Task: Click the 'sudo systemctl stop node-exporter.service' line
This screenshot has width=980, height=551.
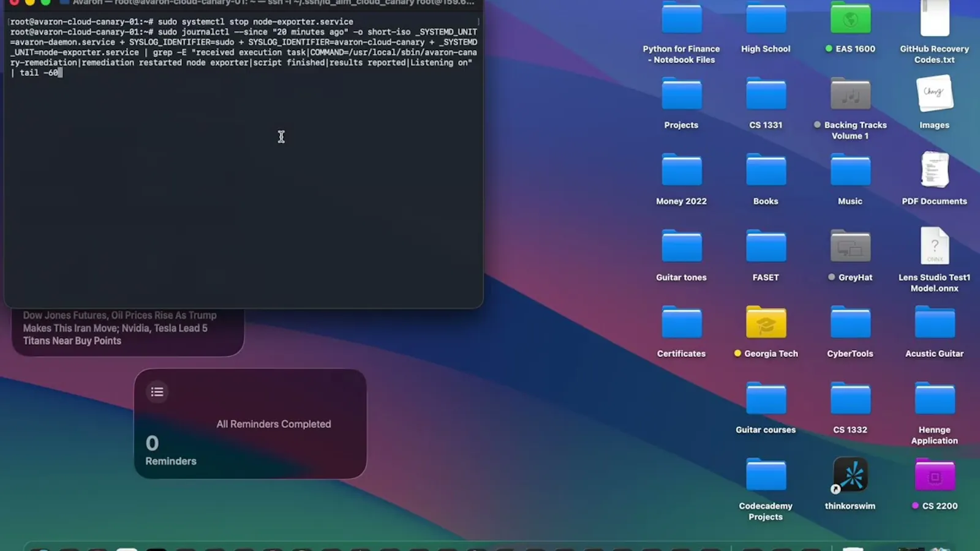Action: point(255,21)
